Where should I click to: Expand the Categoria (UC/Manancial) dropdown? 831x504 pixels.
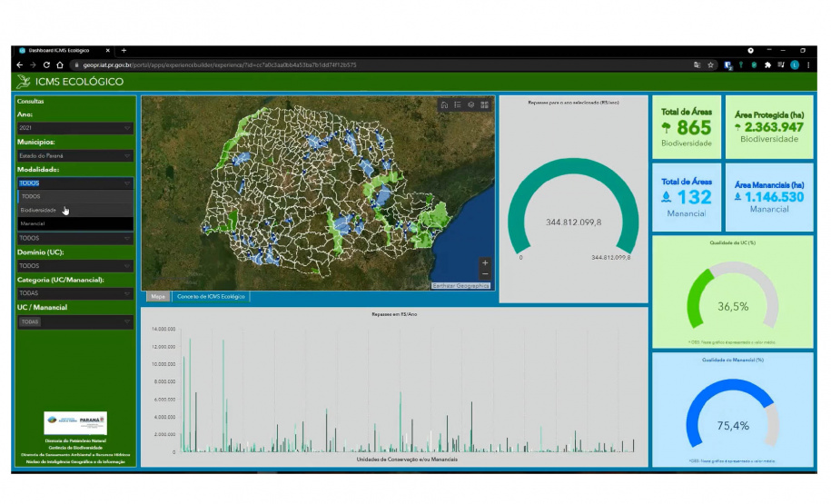[x=75, y=294]
